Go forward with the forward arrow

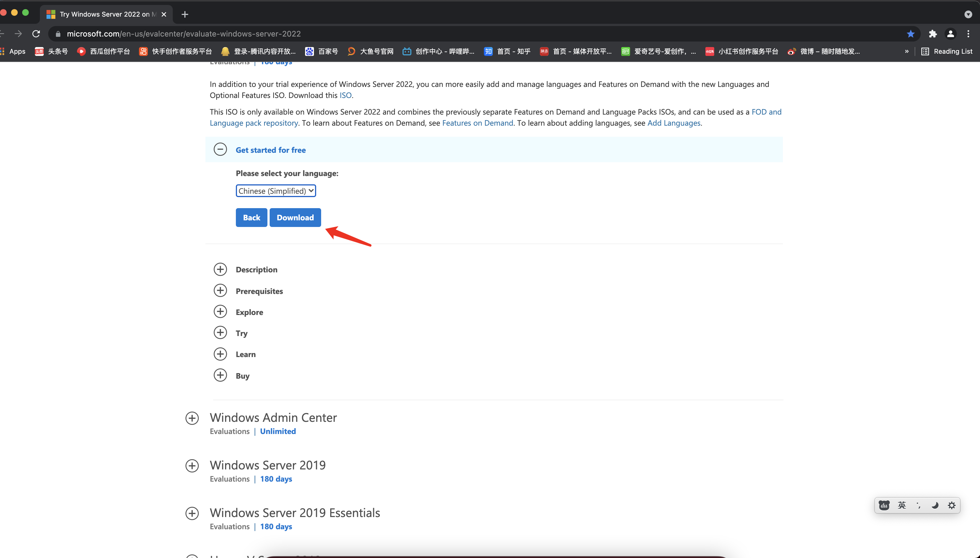pyautogui.click(x=18, y=34)
